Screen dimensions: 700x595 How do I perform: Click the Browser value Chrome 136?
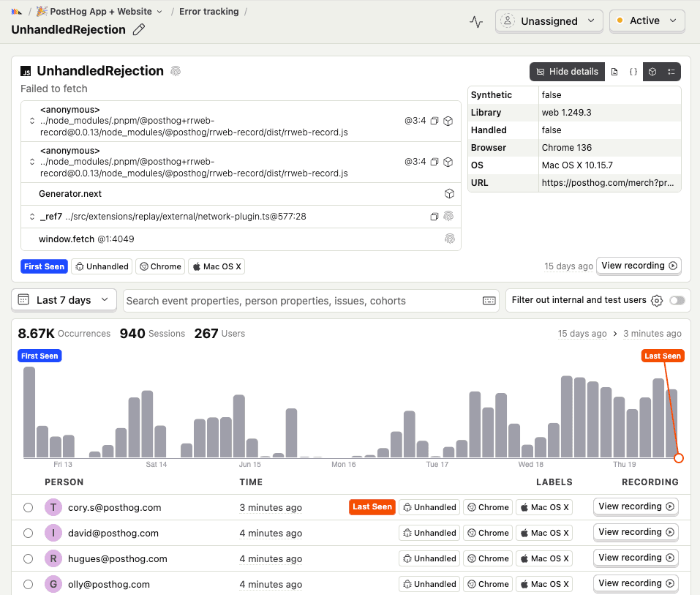tap(567, 148)
